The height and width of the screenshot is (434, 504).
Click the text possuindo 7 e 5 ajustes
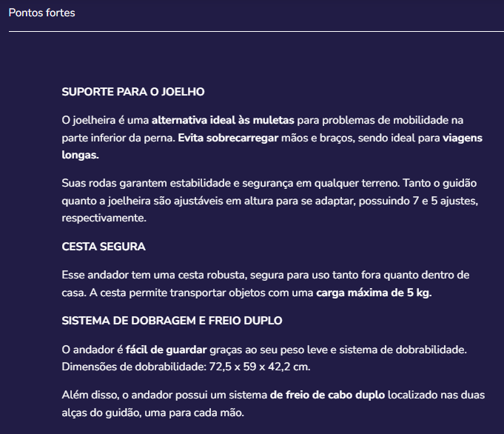click(x=418, y=201)
